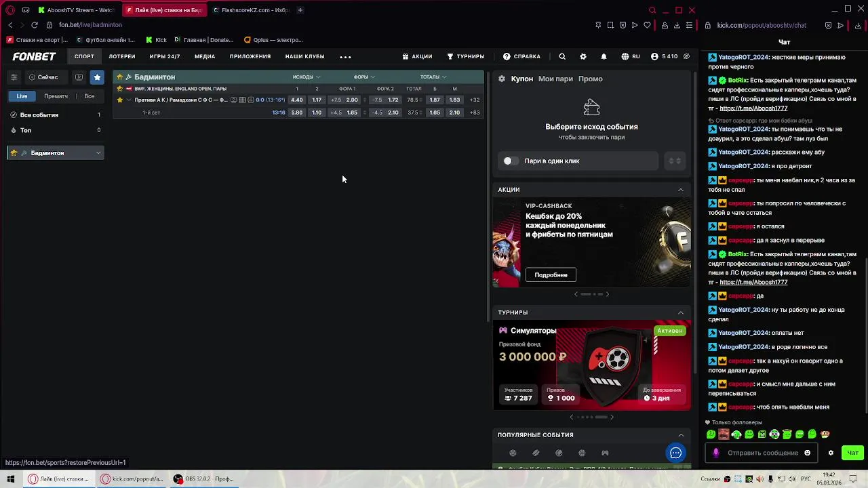Open the three-dots more menu in header

click(x=345, y=57)
